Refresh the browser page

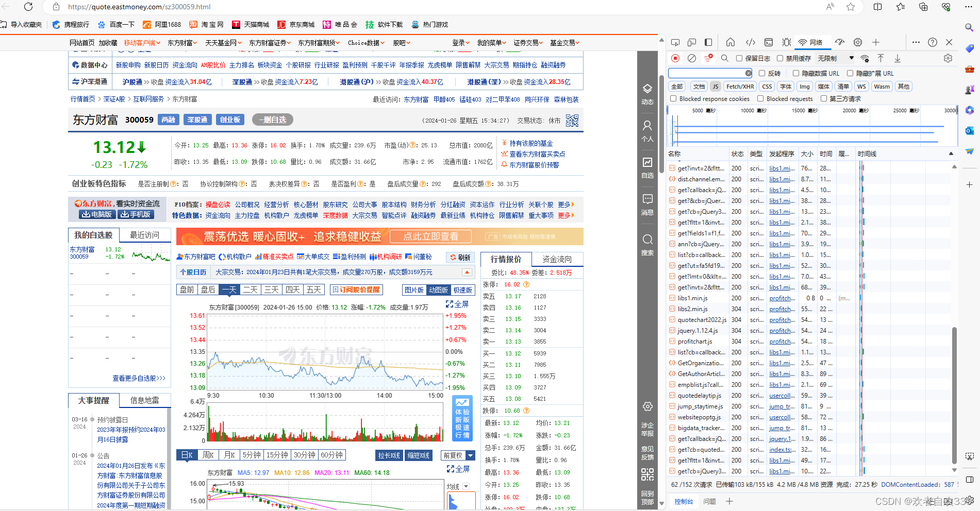pos(28,7)
